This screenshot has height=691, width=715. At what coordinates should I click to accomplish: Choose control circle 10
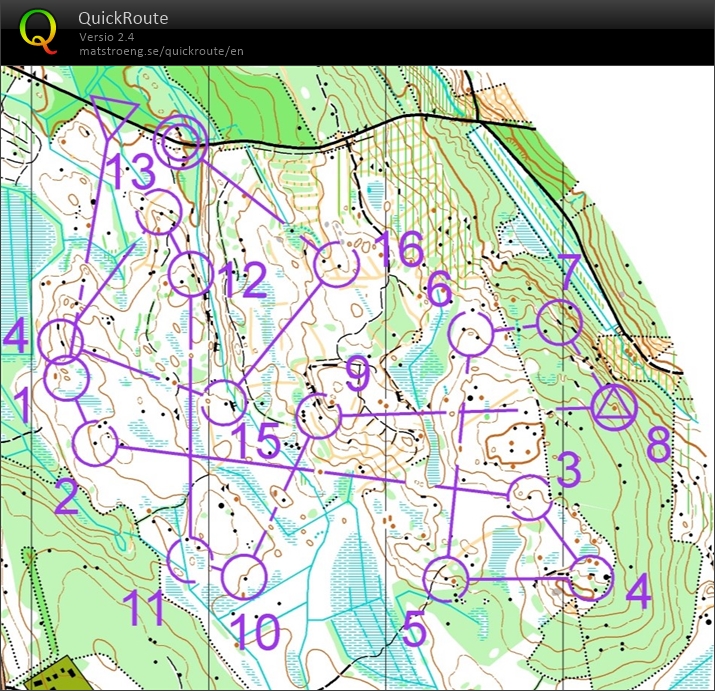pyautogui.click(x=244, y=578)
